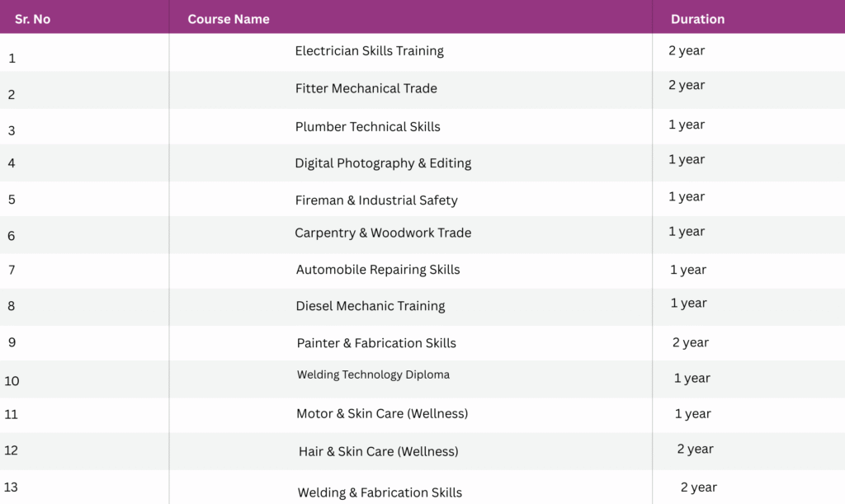Click Welding & Fabrication Skills entry

[x=380, y=492]
